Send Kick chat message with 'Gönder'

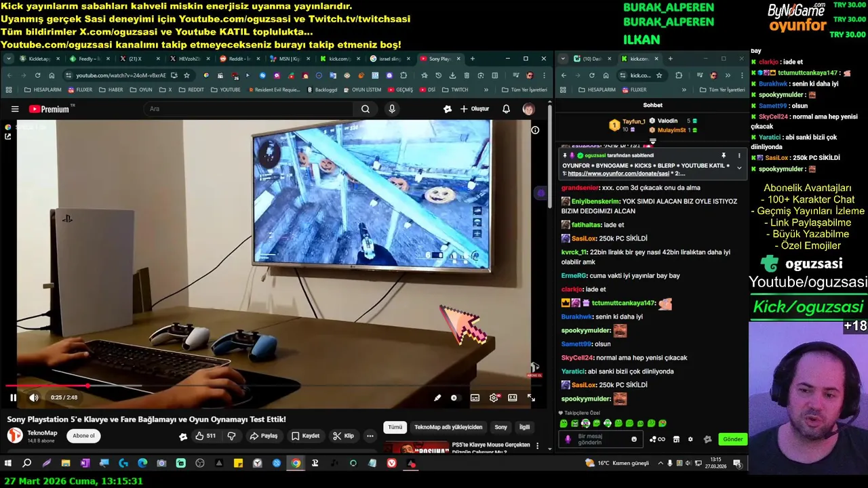tap(733, 439)
